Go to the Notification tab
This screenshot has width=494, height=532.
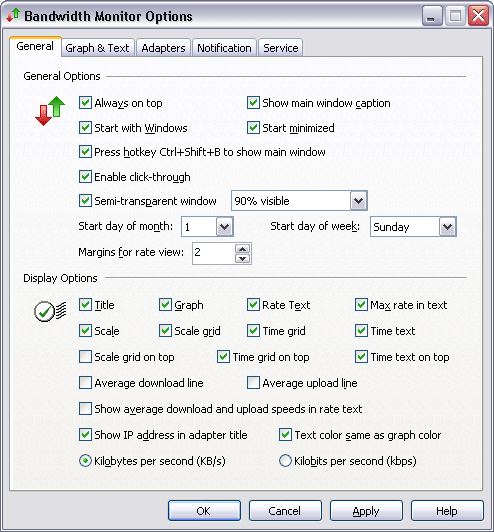pyautogui.click(x=224, y=48)
